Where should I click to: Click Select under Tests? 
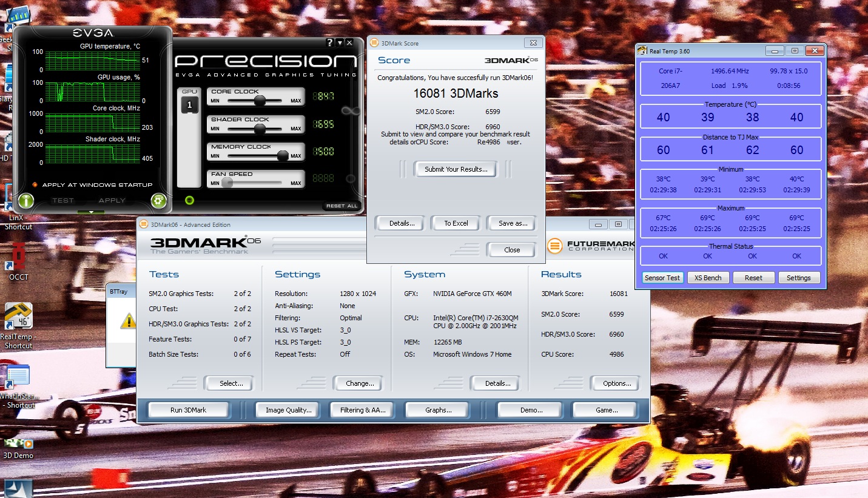click(230, 383)
